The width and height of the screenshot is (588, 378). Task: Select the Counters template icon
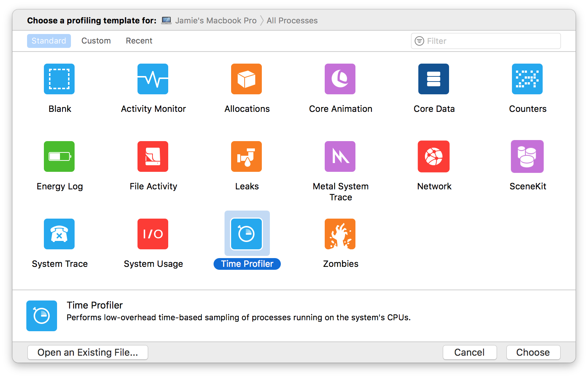coord(527,79)
